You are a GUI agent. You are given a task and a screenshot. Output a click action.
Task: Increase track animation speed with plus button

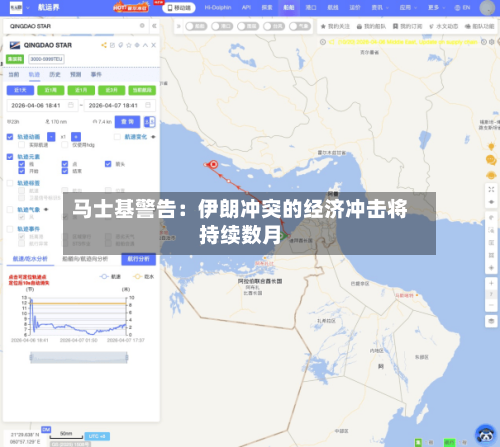point(76,137)
